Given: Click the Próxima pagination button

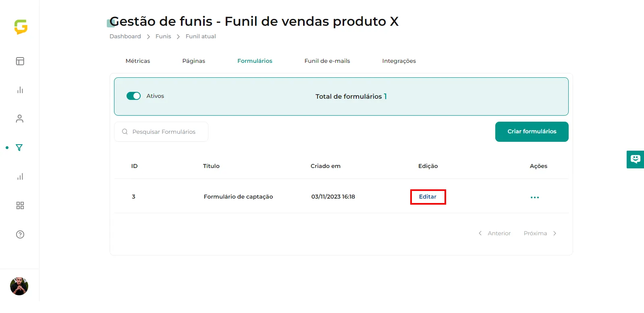Looking at the screenshot, I should point(540,233).
